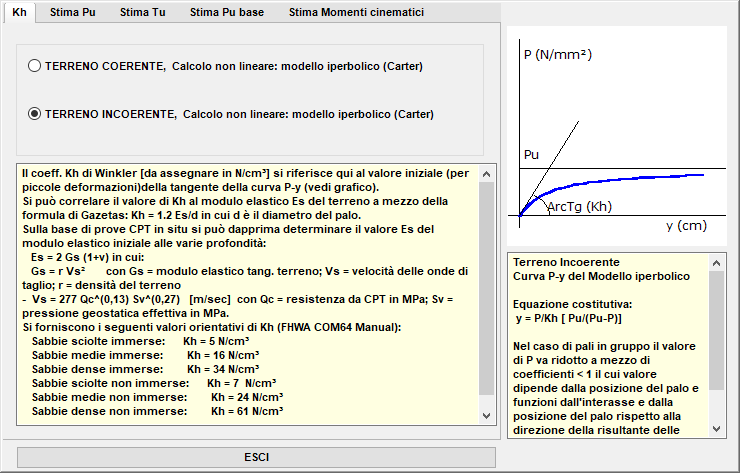Screen dimensions: 740x473
Task: Open the Stima Momenti cinematici tab
Action: (356, 12)
